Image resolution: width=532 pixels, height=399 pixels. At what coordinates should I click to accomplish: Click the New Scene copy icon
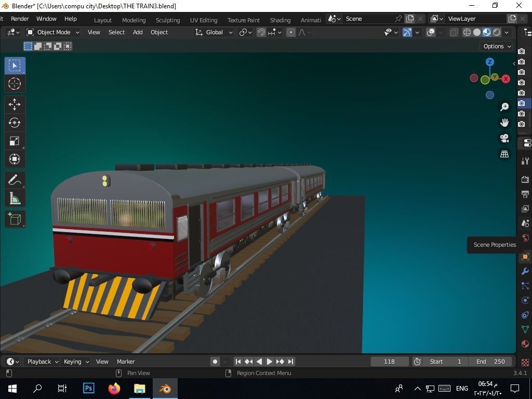[410, 19]
